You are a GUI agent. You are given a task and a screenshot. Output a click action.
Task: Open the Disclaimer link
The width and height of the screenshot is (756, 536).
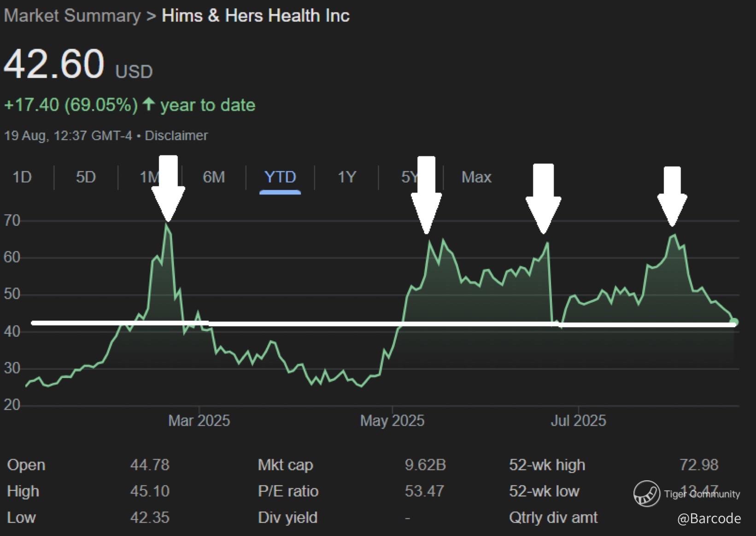(176, 135)
